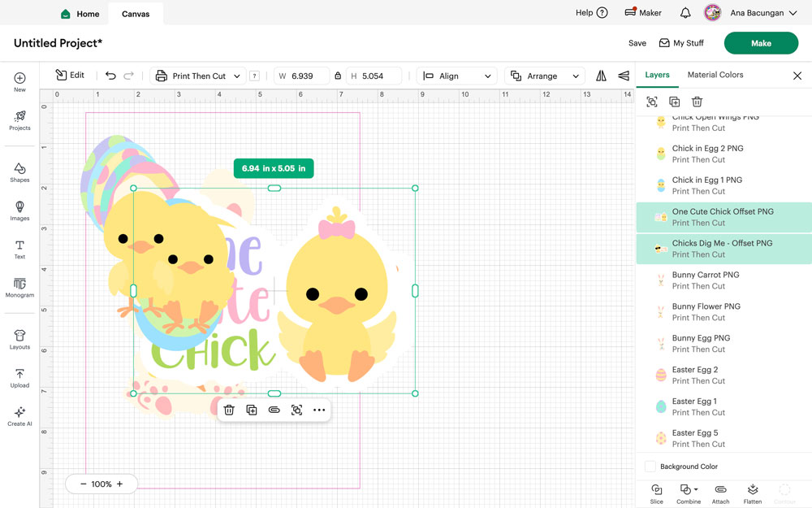
Task: Select the Bunny Carrot PNG layer
Action: pos(723,280)
